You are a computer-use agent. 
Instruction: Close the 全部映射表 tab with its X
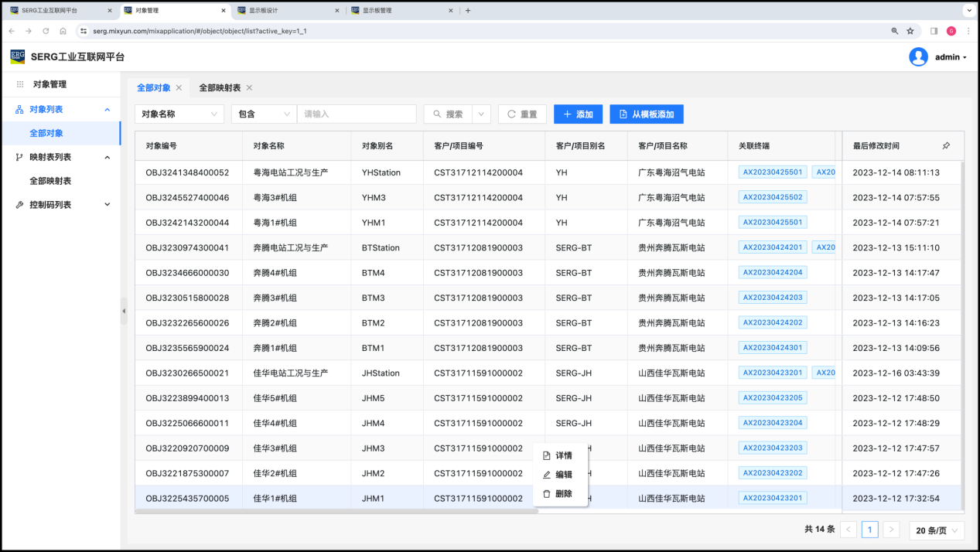coord(249,88)
